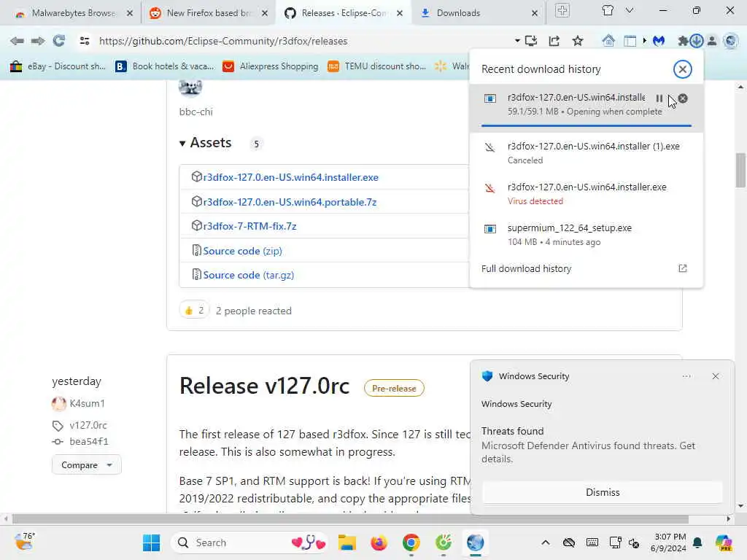This screenshot has height=560, width=747.
Task: Click the thumbs up reaction button
Action: 194,311
